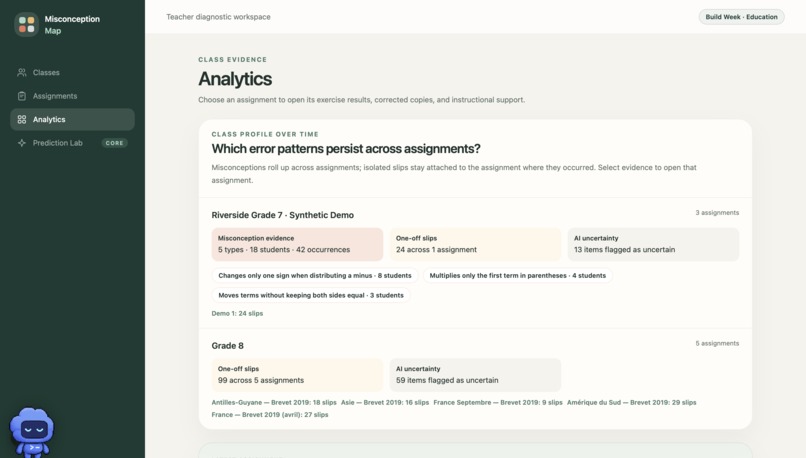
Task: Click the Misconception Map logo icon
Action: [26, 24]
